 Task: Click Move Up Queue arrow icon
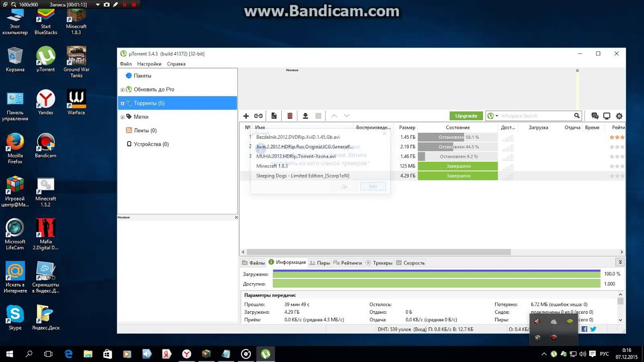(x=334, y=116)
